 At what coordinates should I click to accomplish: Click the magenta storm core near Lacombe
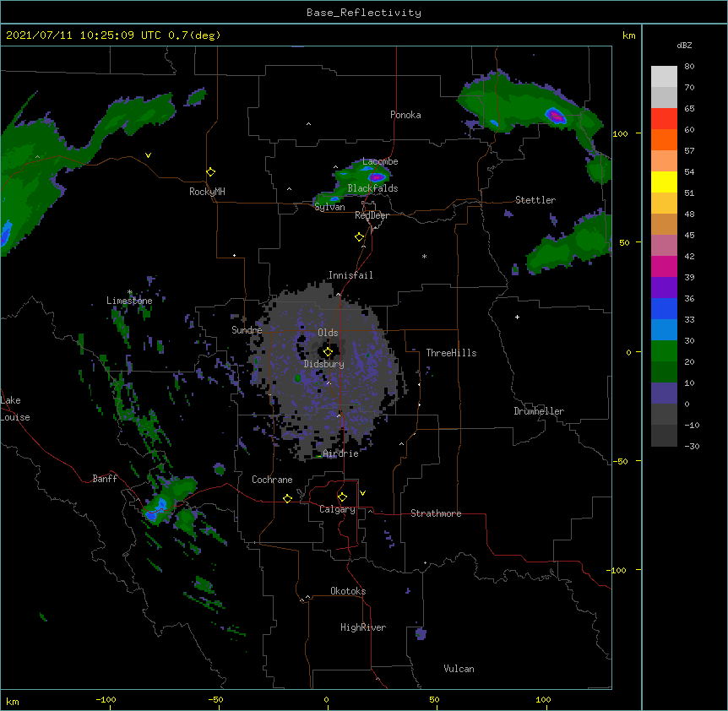377,176
